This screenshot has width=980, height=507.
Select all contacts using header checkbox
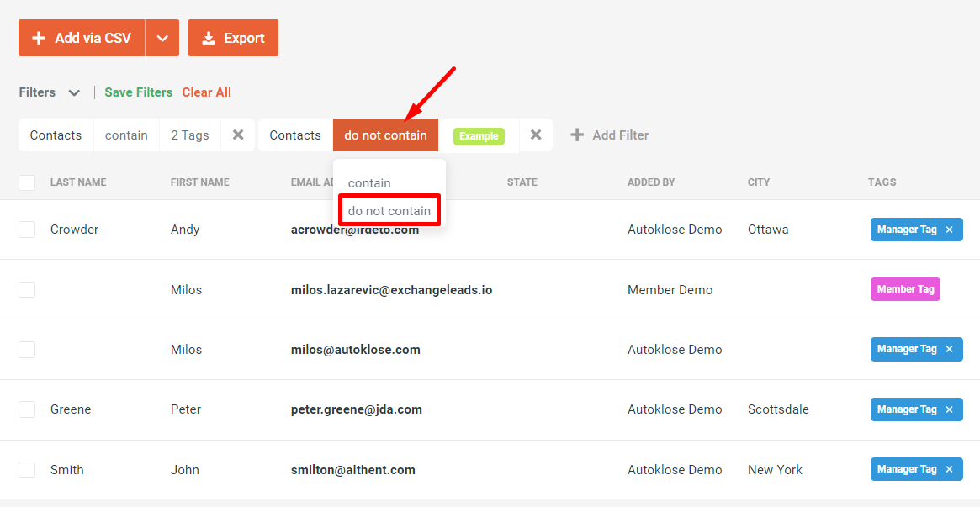click(x=26, y=182)
